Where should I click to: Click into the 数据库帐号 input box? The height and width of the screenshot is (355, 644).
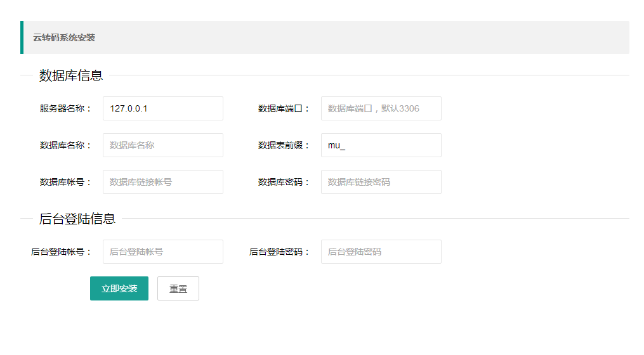coord(162,182)
